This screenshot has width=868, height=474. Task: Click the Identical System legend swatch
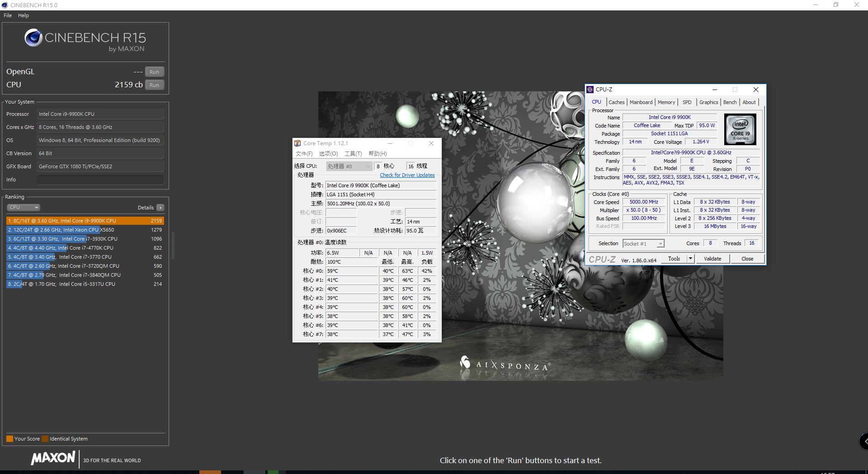pyautogui.click(x=45, y=439)
